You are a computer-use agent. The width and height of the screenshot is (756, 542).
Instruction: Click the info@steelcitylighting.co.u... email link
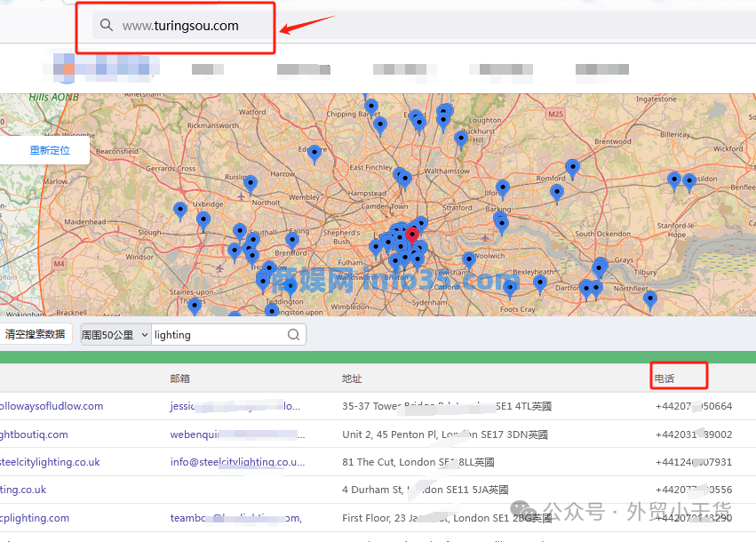[x=237, y=462]
